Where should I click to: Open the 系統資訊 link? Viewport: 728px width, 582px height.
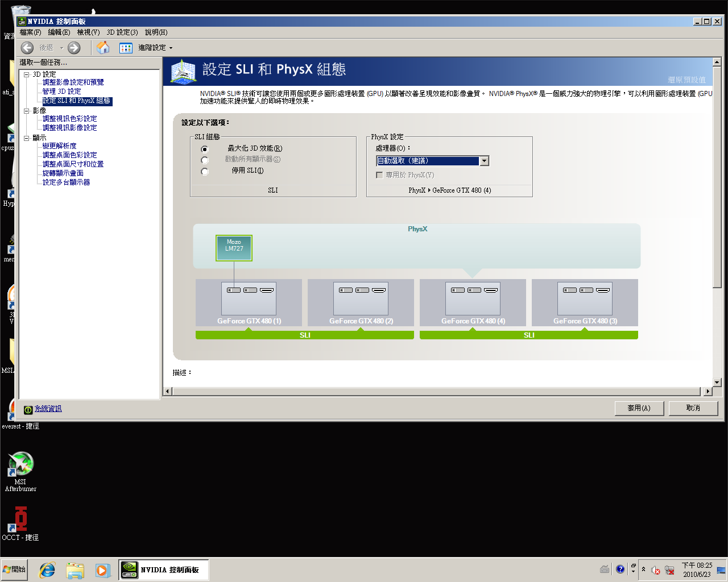(x=48, y=409)
